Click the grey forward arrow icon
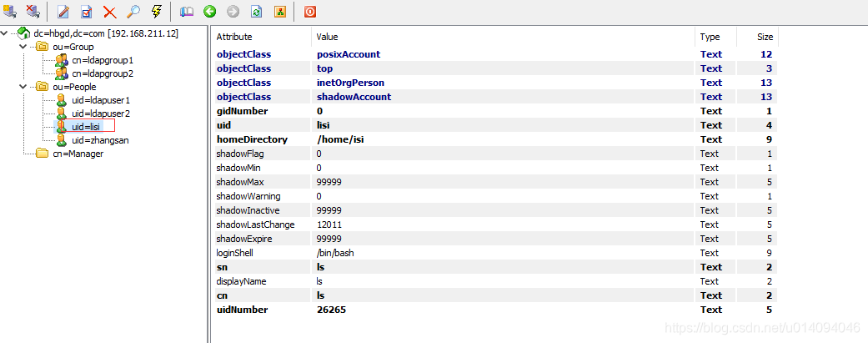This screenshot has width=868, height=343. 233,11
